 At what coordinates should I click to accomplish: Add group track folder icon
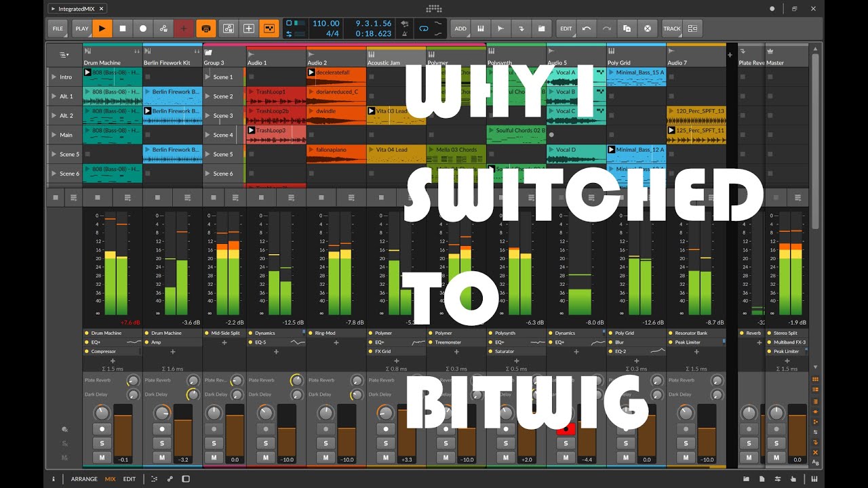[542, 28]
